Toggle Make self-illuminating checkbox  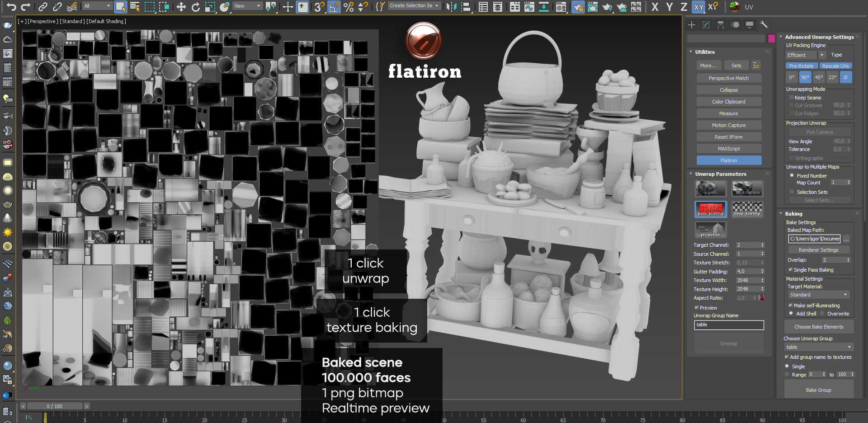tap(791, 305)
